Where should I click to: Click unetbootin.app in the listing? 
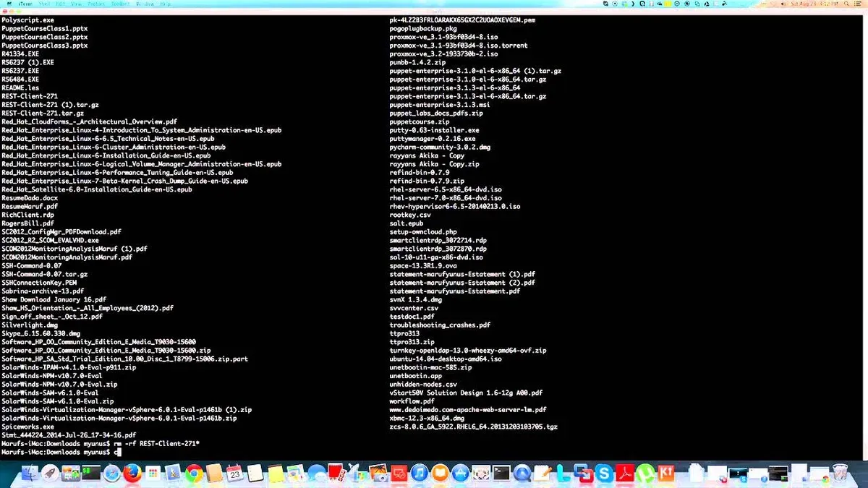pyautogui.click(x=416, y=377)
